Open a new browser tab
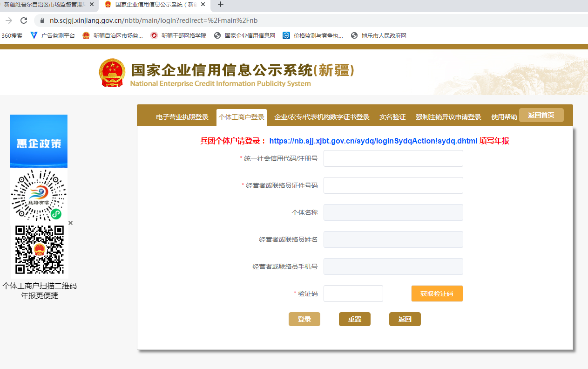The height and width of the screenshot is (369, 588). click(221, 5)
